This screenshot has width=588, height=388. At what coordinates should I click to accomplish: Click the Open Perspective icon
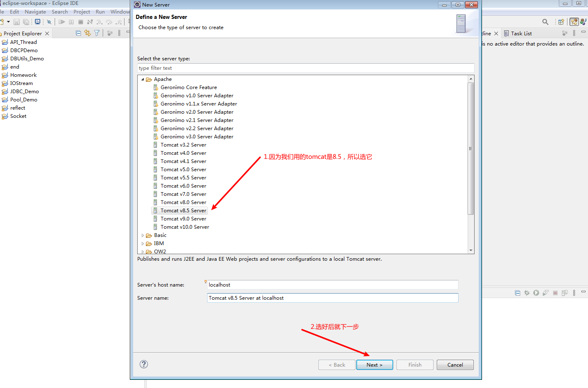pos(561,22)
